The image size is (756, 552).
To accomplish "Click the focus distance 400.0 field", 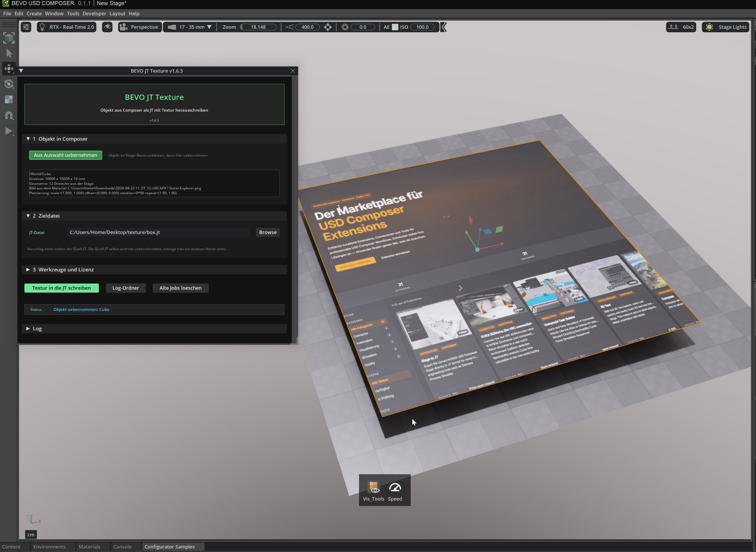I will coord(307,27).
